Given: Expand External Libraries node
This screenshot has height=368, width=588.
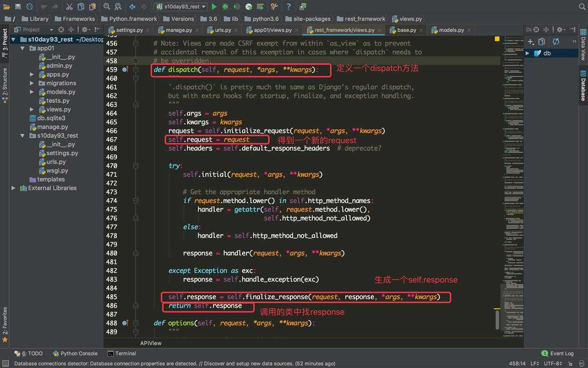Looking at the screenshot, I should click(x=13, y=188).
